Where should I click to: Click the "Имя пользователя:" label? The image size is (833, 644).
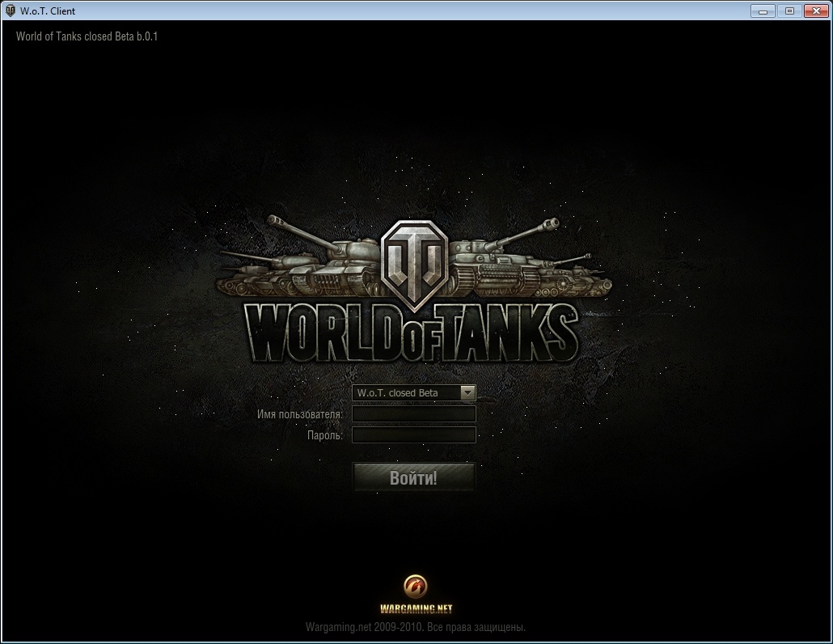click(299, 414)
